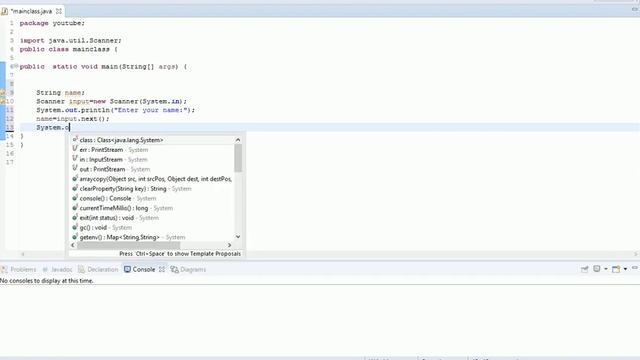640x360 pixels.
Task: Click the down arrow of the proposal scrollbar
Action: (x=238, y=236)
